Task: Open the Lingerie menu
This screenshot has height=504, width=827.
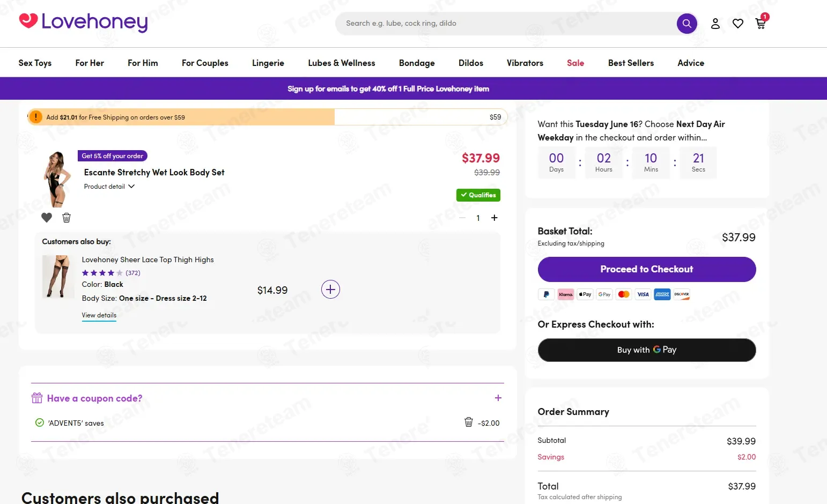Action: (268, 63)
